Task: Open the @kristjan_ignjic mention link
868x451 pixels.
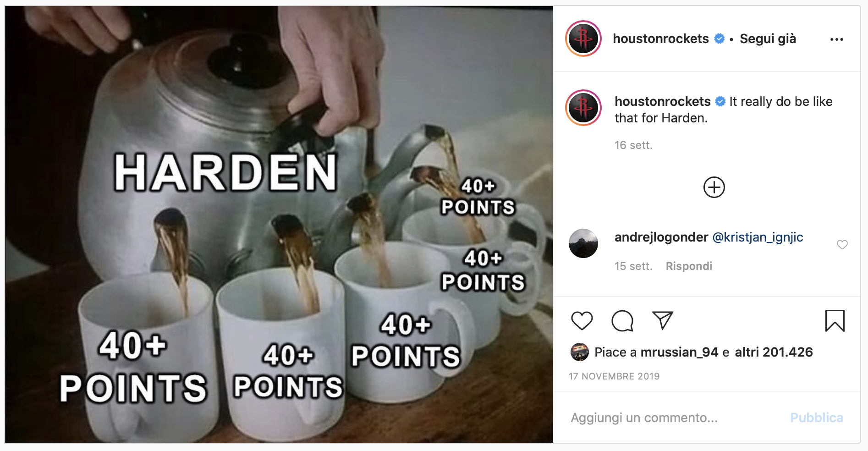Action: click(x=758, y=237)
